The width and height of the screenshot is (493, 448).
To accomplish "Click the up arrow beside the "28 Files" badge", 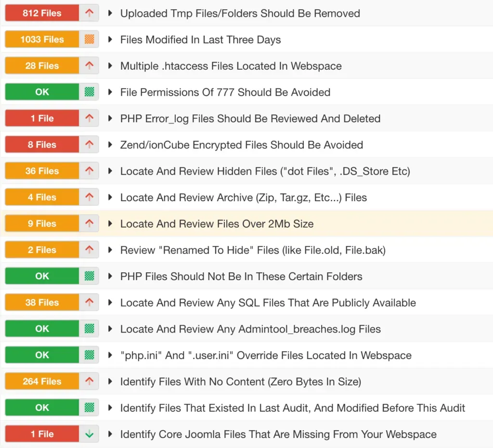I will pos(90,65).
